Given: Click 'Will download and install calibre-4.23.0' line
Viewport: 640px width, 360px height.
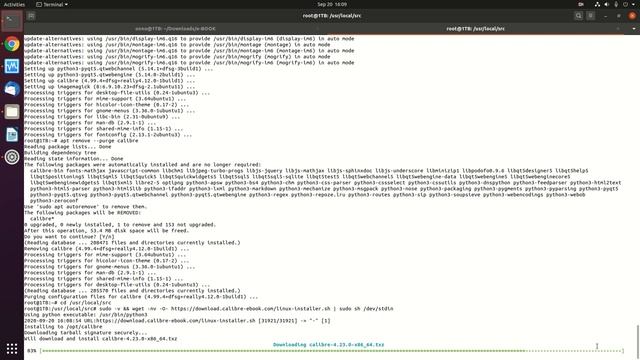Looking at the screenshot, I should coord(100,339).
